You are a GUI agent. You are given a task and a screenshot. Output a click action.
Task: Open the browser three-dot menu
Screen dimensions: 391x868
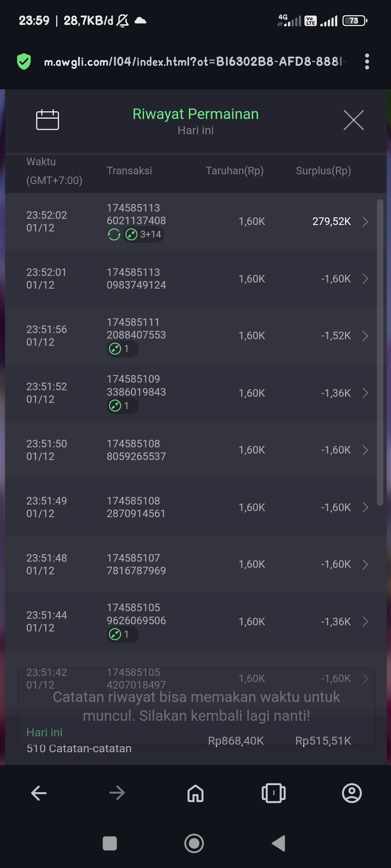tap(367, 61)
